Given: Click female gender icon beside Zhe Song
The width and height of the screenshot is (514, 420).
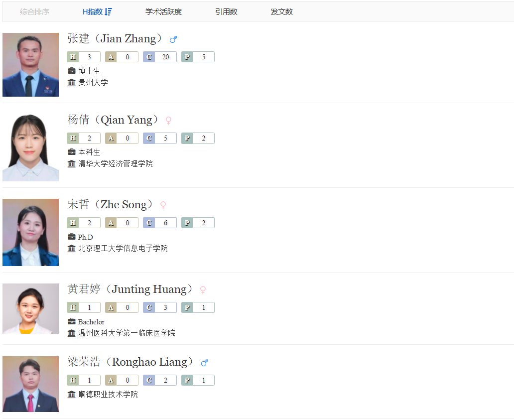Looking at the screenshot, I should [163, 205].
